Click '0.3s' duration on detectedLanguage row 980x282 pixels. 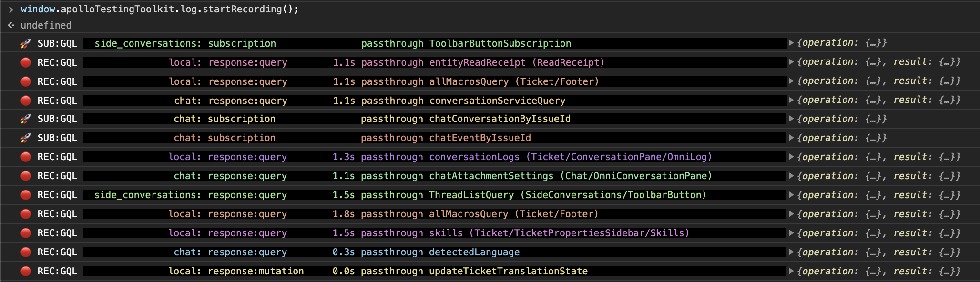[344, 252]
